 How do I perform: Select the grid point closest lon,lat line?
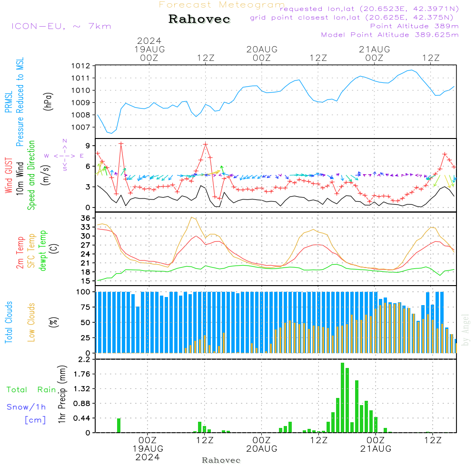click(355, 18)
